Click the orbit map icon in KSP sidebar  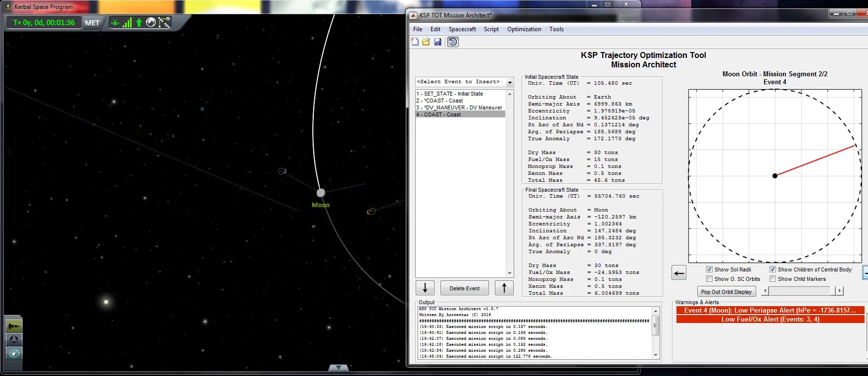coord(14,353)
